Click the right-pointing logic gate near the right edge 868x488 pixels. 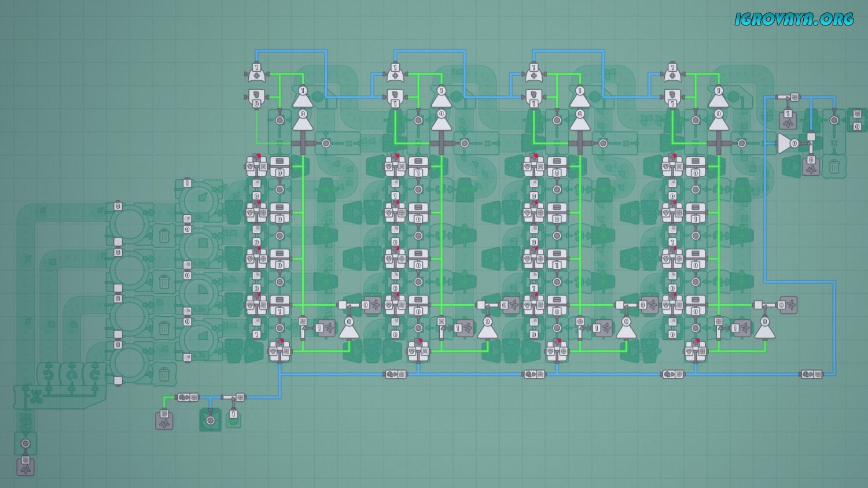click(786, 143)
